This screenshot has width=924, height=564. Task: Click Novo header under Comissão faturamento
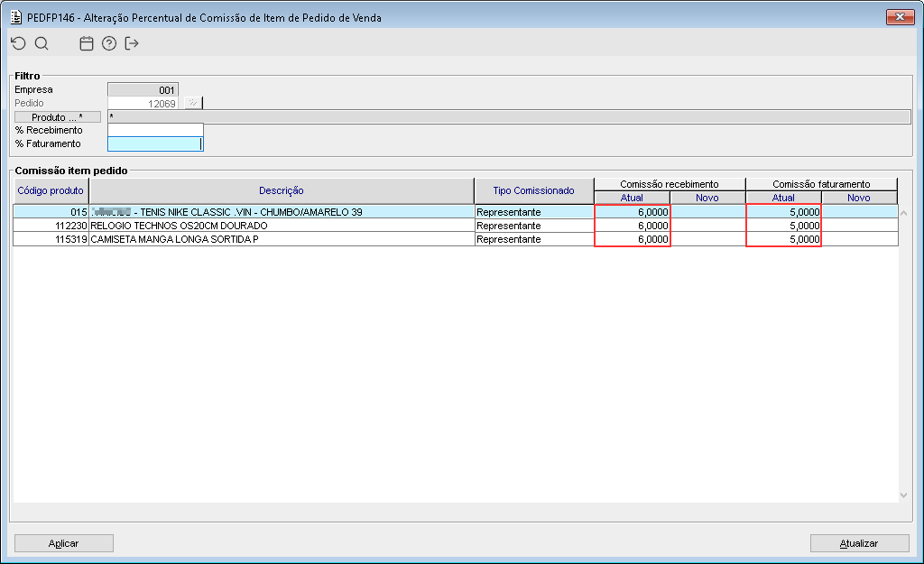[x=859, y=198]
